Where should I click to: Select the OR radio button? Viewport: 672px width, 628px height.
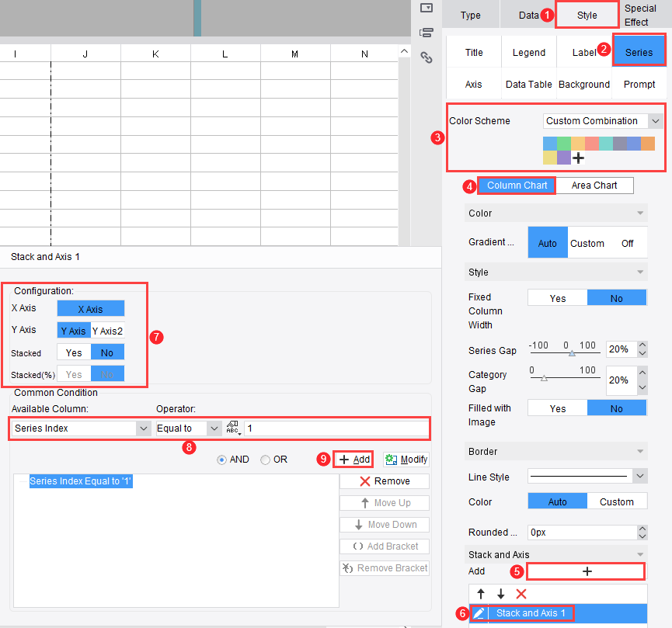click(x=265, y=460)
